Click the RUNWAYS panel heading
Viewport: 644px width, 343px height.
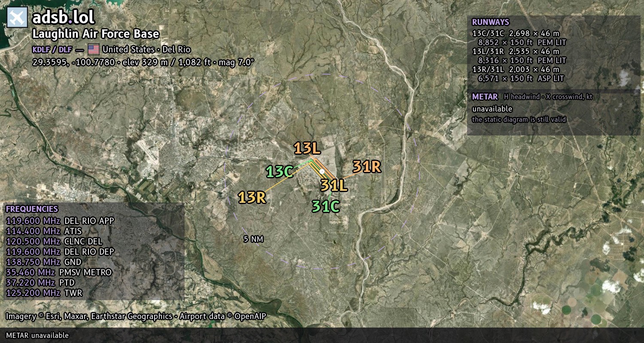click(490, 22)
